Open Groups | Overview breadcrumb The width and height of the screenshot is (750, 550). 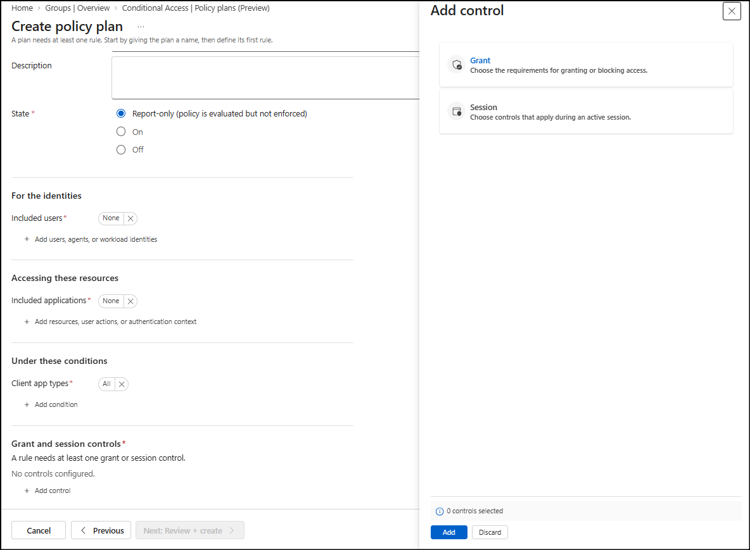tap(77, 8)
